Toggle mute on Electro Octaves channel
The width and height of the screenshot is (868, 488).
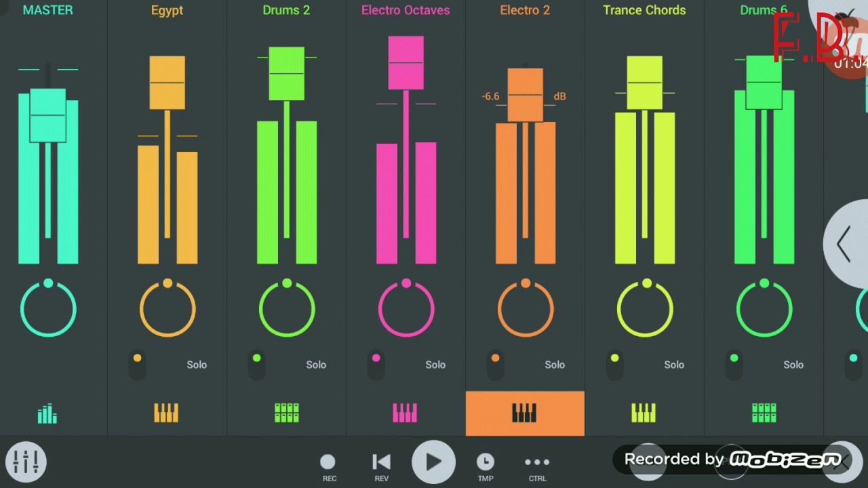click(x=376, y=364)
